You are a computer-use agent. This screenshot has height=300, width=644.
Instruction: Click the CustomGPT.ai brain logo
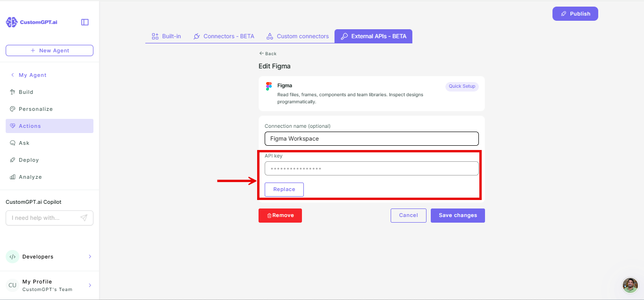(x=11, y=22)
